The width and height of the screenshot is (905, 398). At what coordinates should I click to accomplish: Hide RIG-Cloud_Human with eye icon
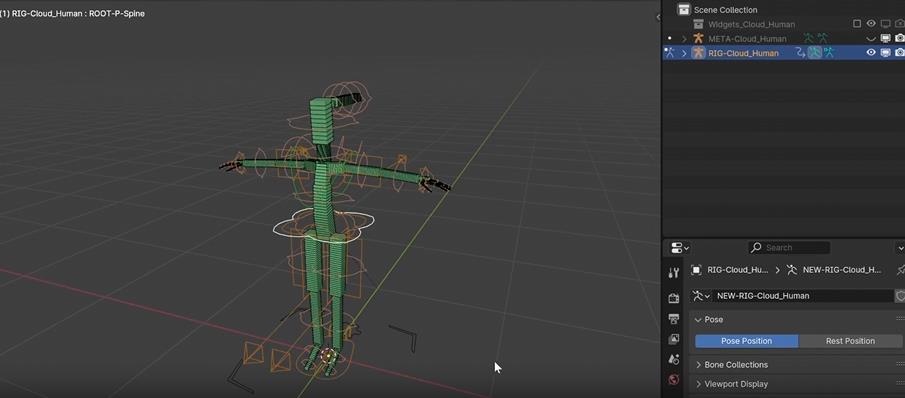tap(871, 52)
